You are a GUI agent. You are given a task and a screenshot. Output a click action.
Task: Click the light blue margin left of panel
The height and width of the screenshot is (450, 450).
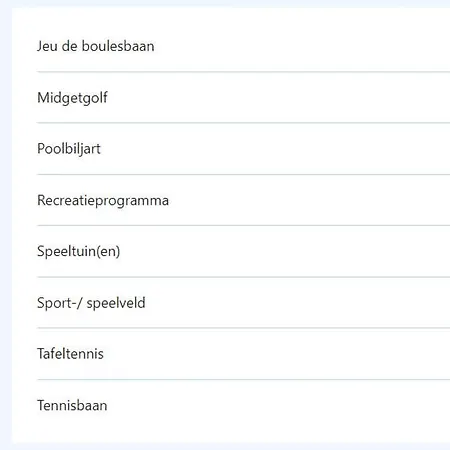tap(6, 225)
